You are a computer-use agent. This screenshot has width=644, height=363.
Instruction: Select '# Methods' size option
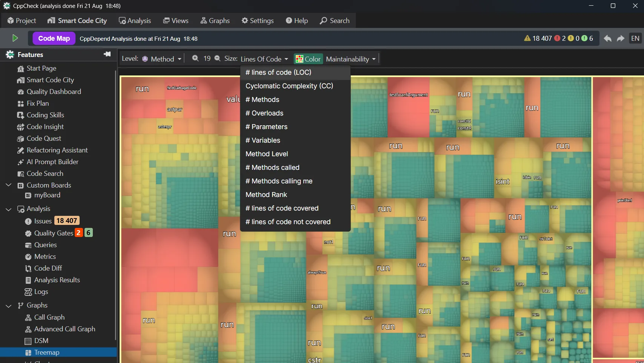coord(295,100)
